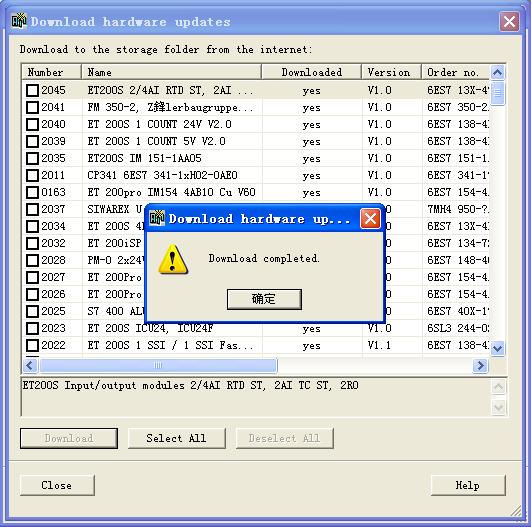Click the popup's title bar application icon

(157, 218)
